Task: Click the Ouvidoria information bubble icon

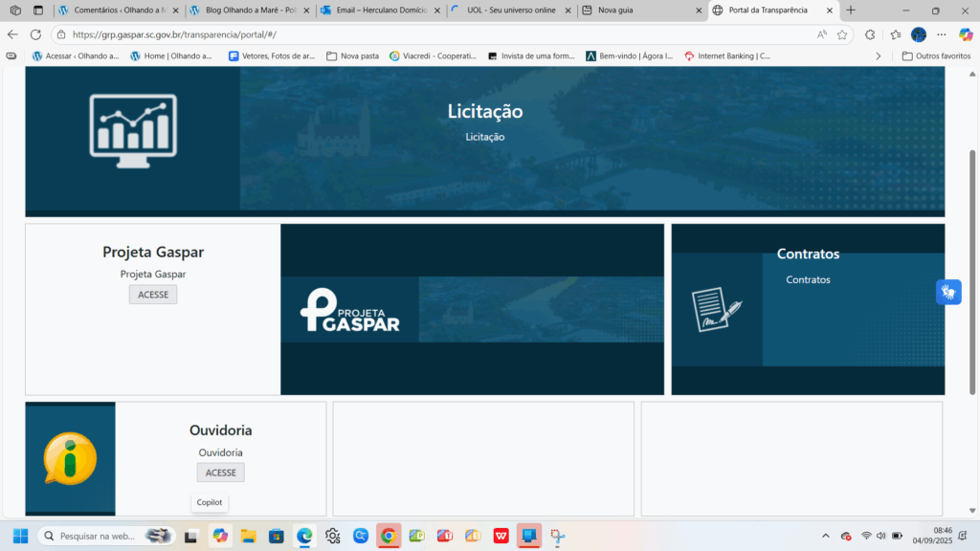Action: 70,458
